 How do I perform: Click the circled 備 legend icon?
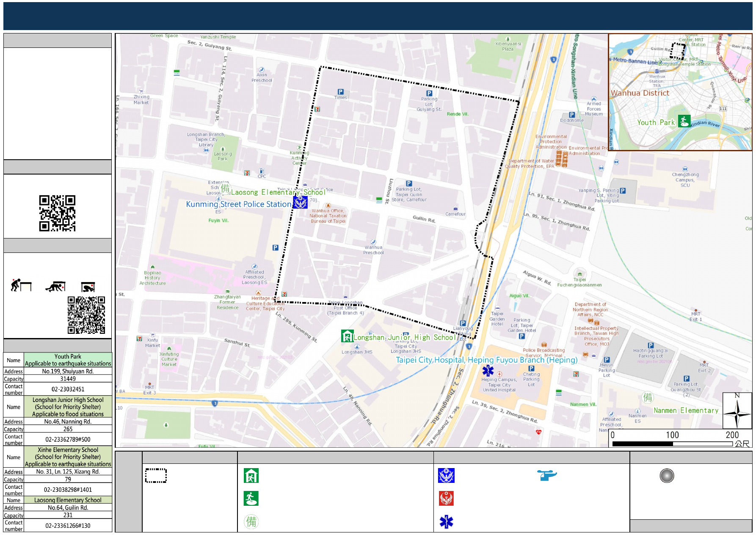(251, 521)
